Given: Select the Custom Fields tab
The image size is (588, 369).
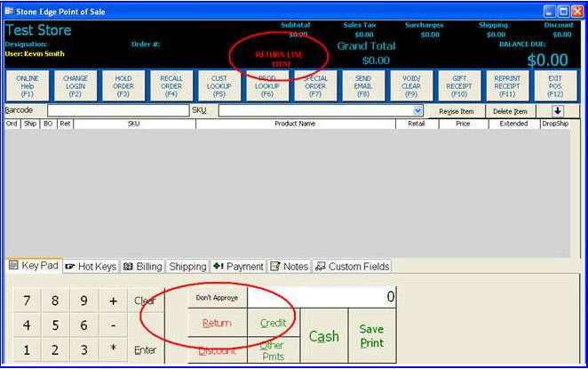Looking at the screenshot, I should pos(352,267).
